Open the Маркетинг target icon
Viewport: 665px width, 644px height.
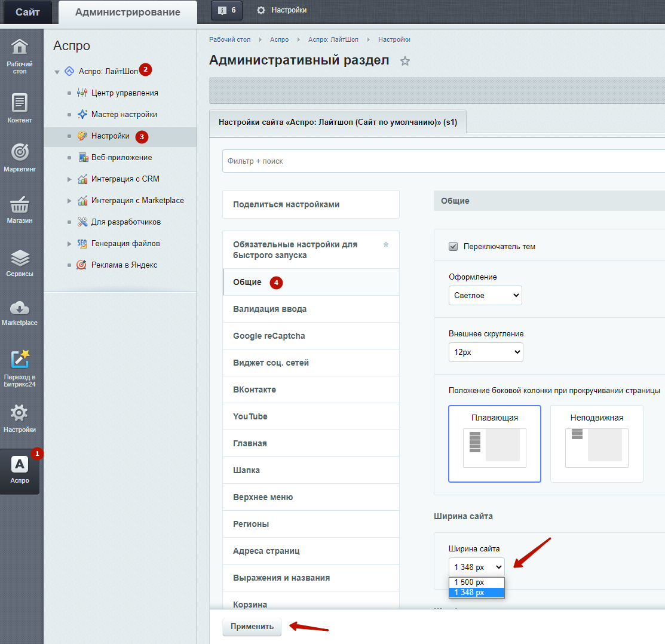[x=20, y=152]
